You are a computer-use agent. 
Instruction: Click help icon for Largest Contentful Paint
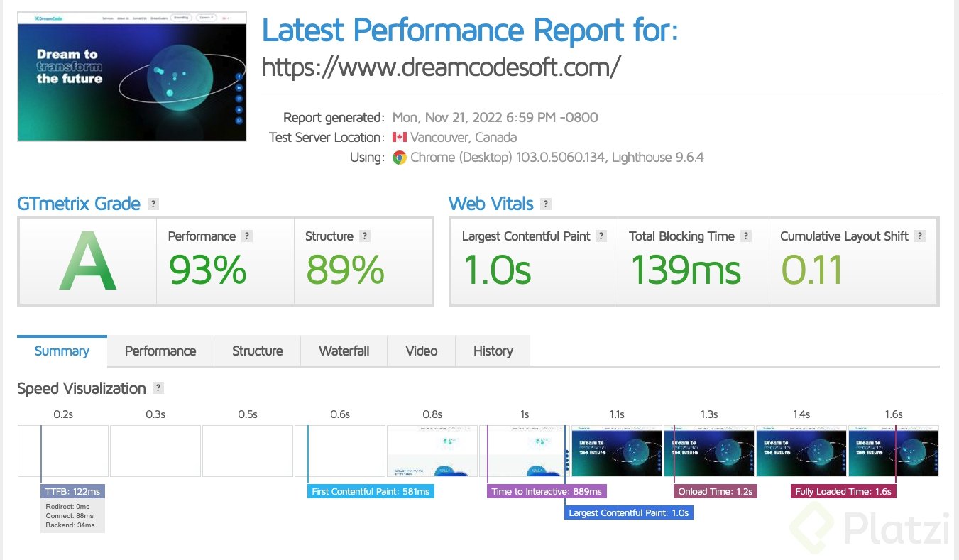602,236
